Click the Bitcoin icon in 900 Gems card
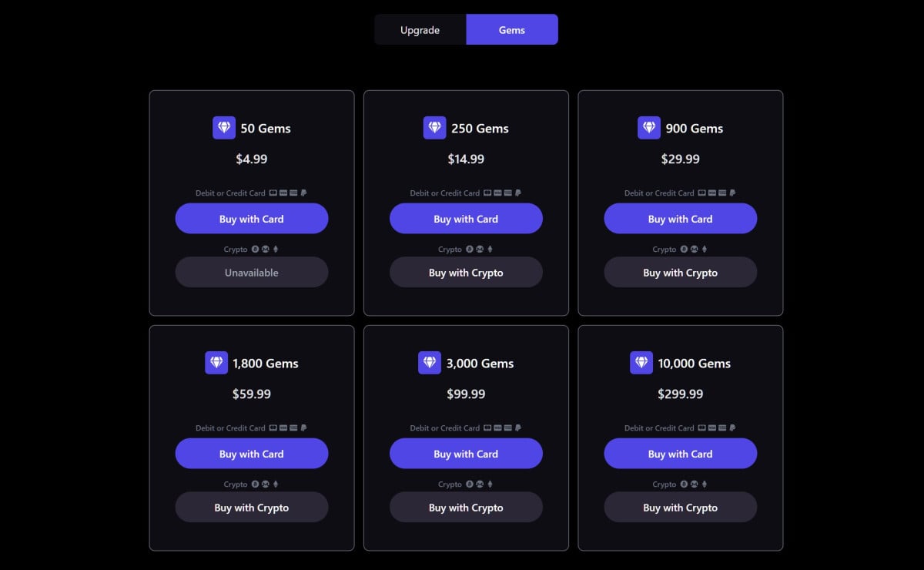The image size is (924, 570). tap(684, 250)
